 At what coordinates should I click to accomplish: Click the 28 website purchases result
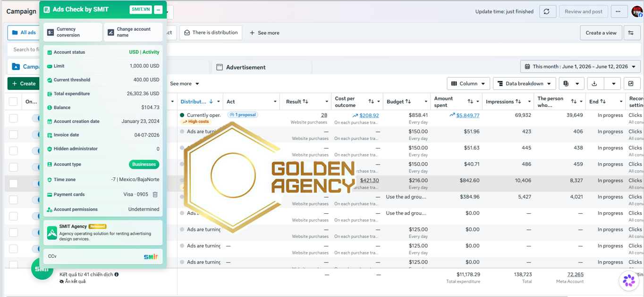[x=324, y=115]
